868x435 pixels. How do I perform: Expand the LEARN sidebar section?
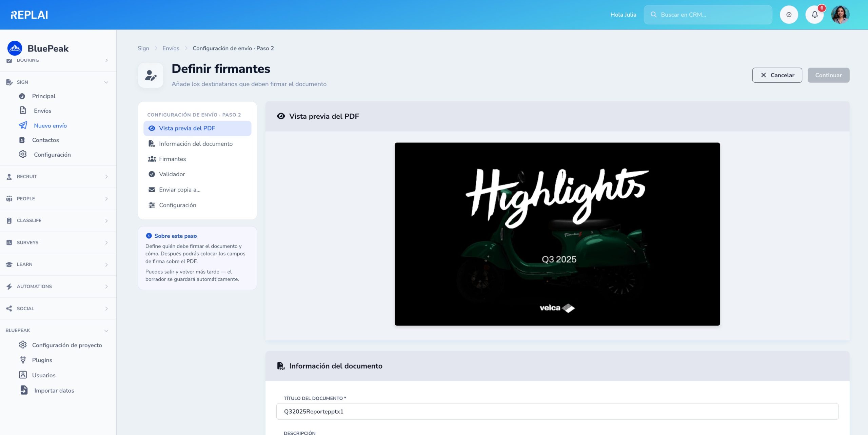[106, 265]
